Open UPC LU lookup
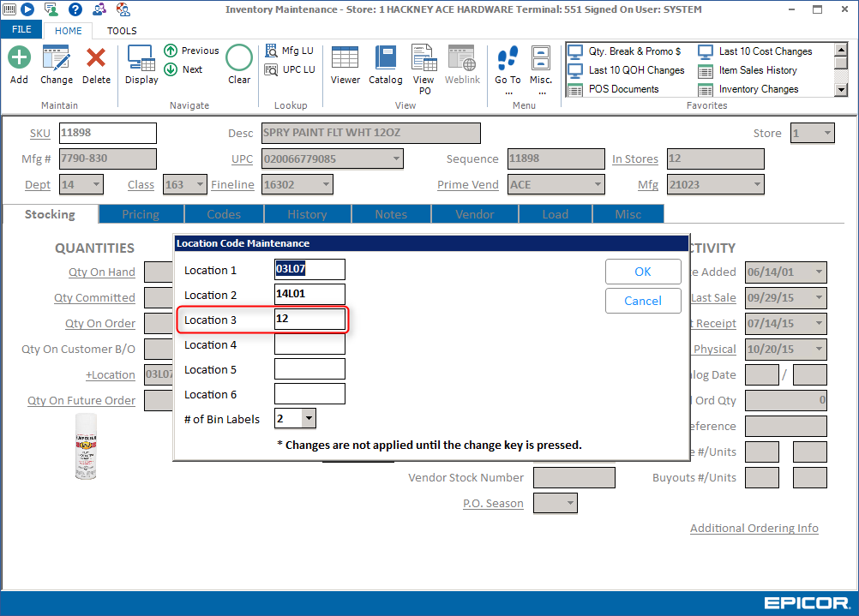The width and height of the screenshot is (859, 616). [289, 69]
